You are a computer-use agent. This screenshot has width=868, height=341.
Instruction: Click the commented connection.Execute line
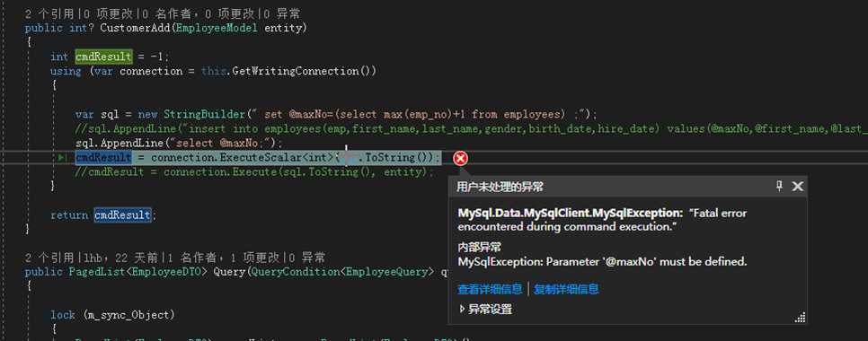click(254, 172)
